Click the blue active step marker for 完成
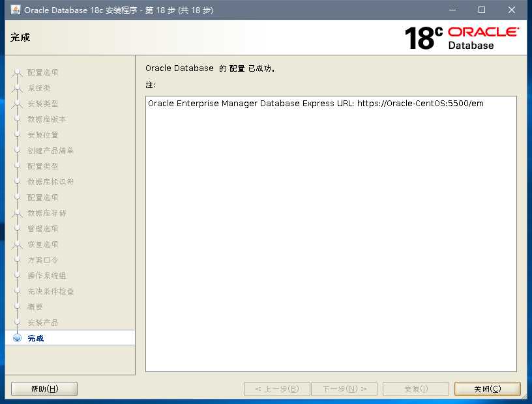Image resolution: width=532 pixels, height=404 pixels. [17, 338]
